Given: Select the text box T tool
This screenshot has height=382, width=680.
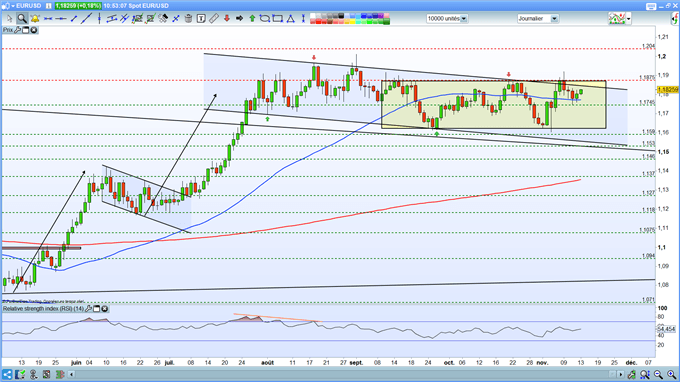Looking at the screenshot, I should (x=201, y=18).
